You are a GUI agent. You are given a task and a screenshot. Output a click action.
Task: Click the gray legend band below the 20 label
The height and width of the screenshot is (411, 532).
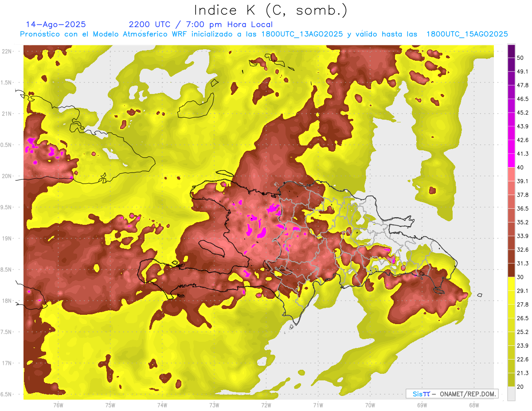tap(511, 394)
